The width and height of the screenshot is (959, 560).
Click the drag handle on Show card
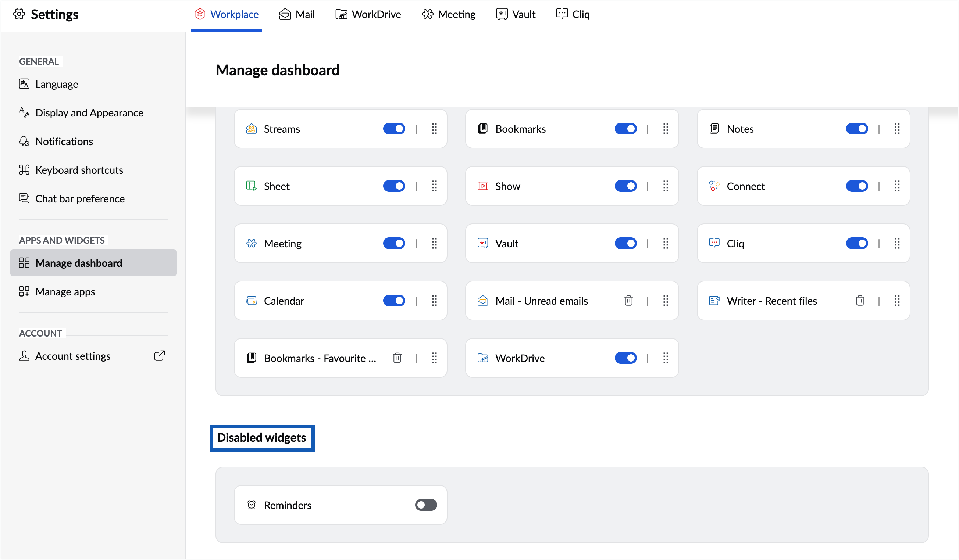point(666,186)
